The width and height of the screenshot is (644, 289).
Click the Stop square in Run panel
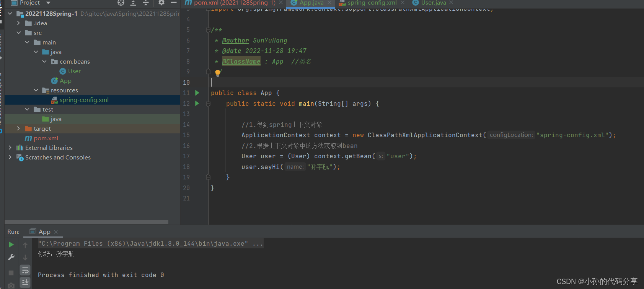coord(11,273)
